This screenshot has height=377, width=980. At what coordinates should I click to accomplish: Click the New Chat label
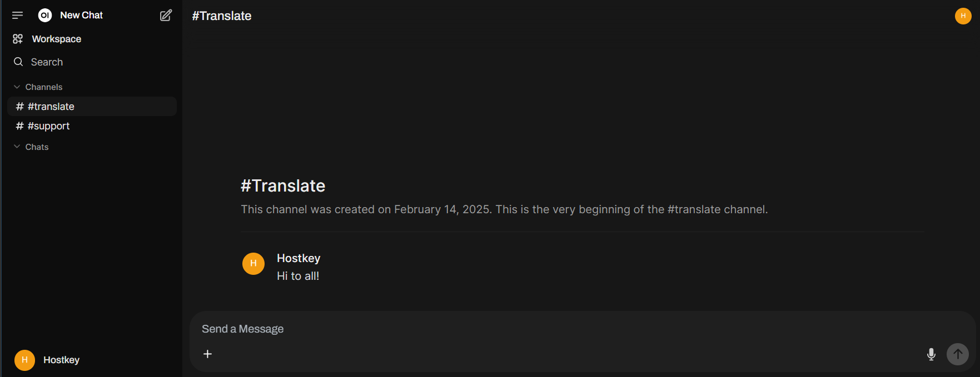pos(81,16)
